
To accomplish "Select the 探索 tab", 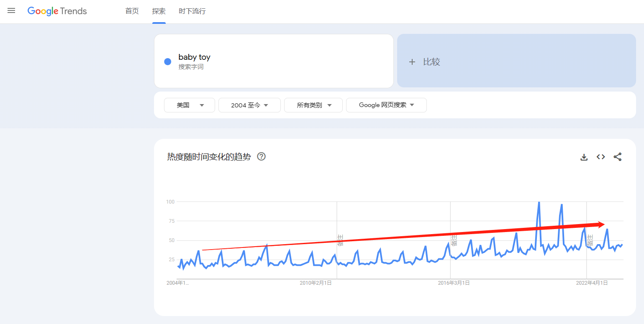I will coord(159,11).
